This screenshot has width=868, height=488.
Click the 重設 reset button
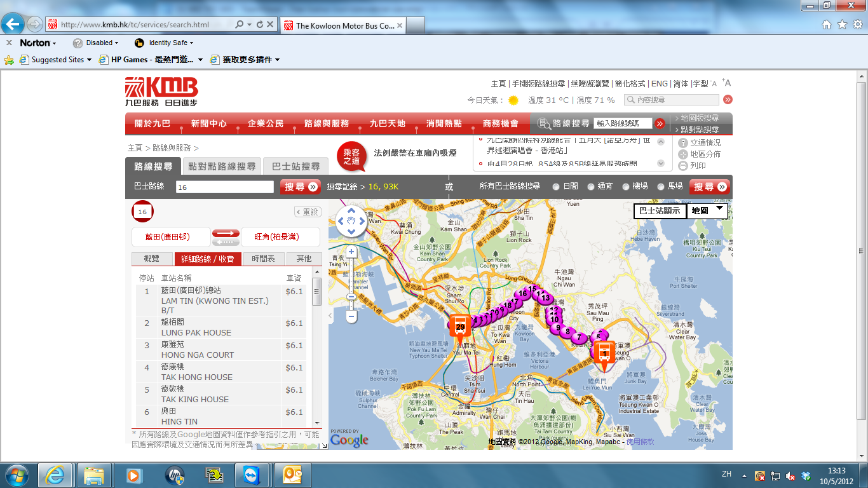308,212
